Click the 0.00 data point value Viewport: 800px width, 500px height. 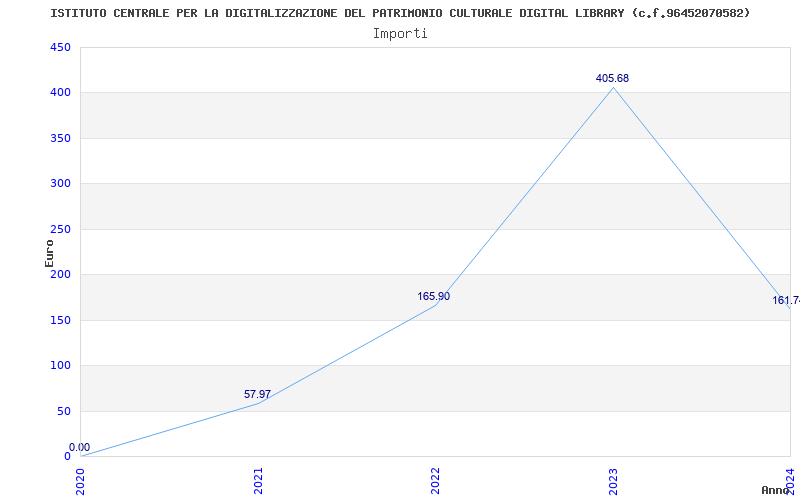80,447
